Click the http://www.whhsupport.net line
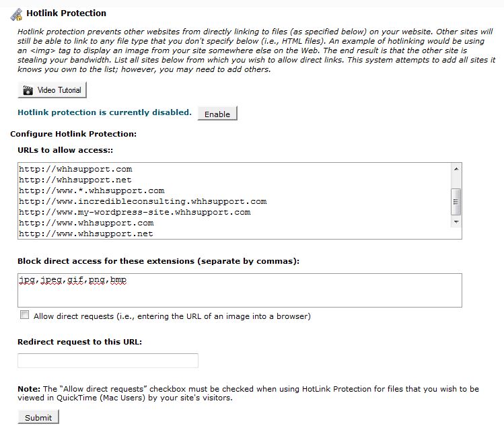 coord(86,234)
